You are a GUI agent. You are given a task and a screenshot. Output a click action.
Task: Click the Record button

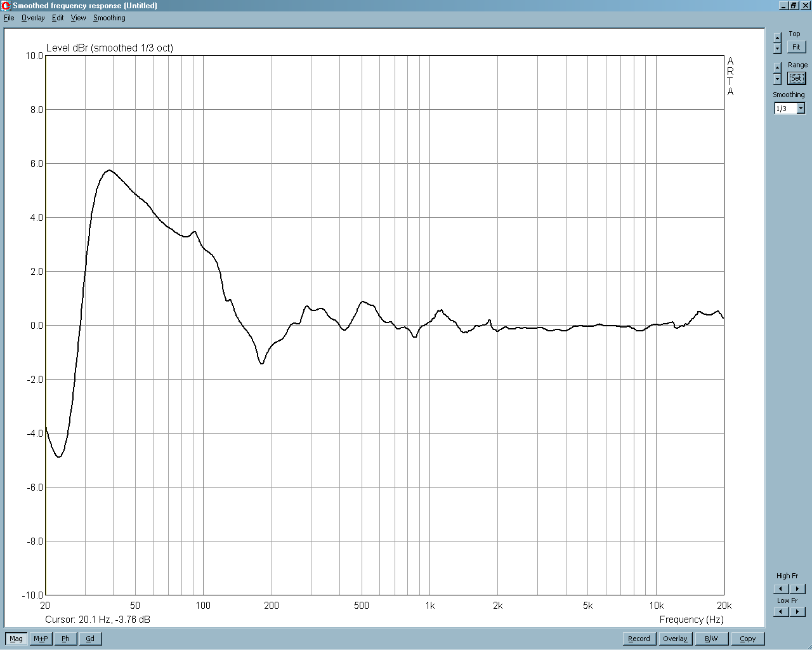[639, 639]
